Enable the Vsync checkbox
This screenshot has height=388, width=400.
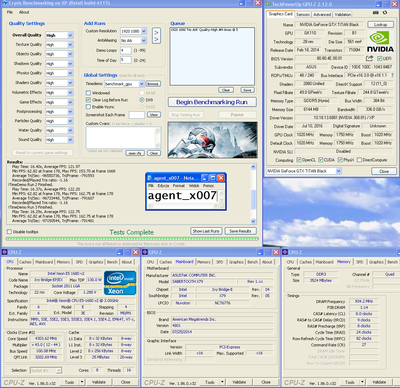(88, 107)
